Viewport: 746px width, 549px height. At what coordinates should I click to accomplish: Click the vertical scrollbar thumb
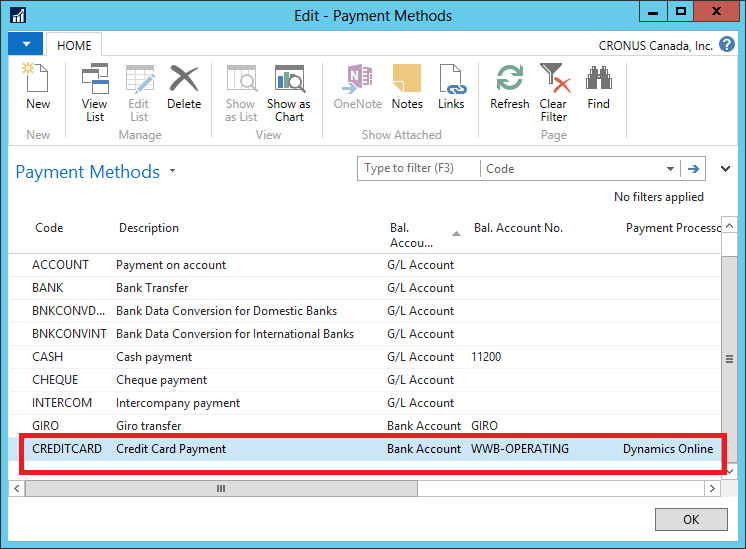tap(729, 359)
